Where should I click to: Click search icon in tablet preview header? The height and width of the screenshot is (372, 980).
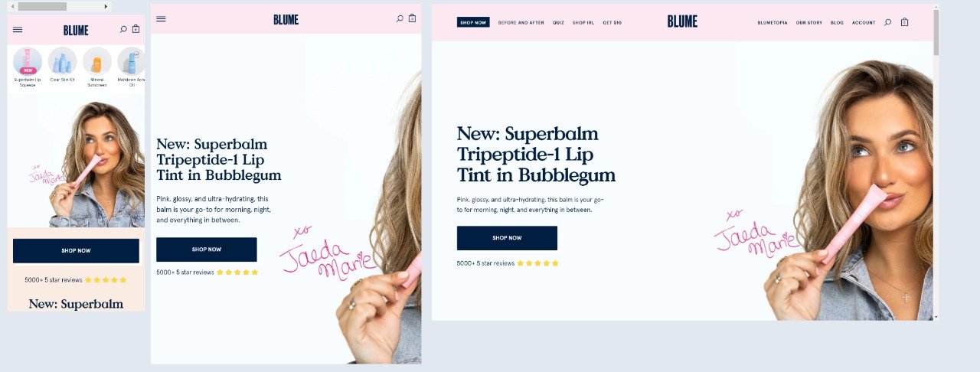[400, 18]
